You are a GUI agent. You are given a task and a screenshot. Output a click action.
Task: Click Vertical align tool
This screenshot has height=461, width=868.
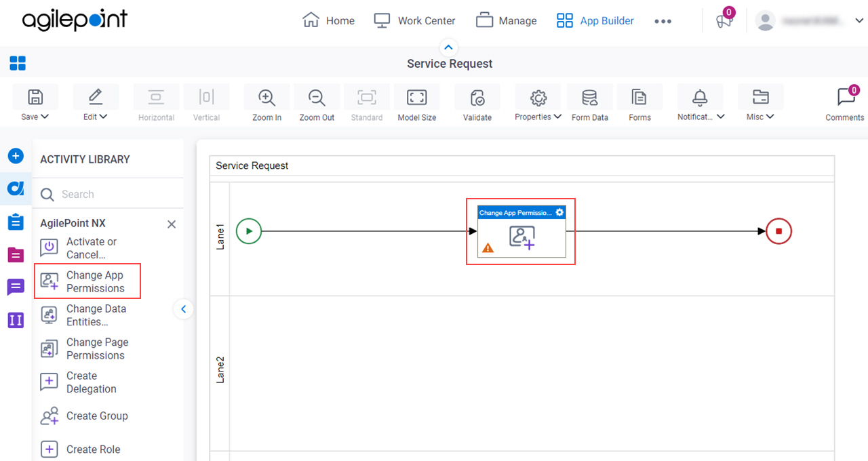click(206, 103)
